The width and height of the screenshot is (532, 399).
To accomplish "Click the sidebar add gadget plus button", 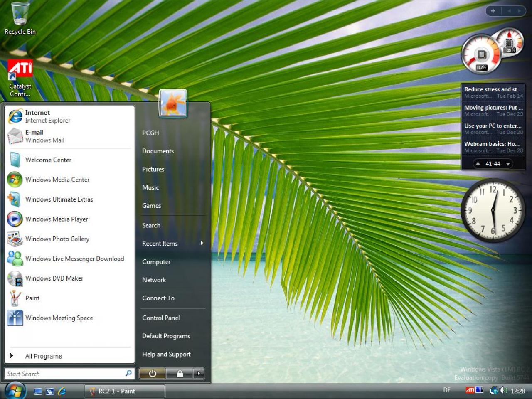I will [493, 11].
